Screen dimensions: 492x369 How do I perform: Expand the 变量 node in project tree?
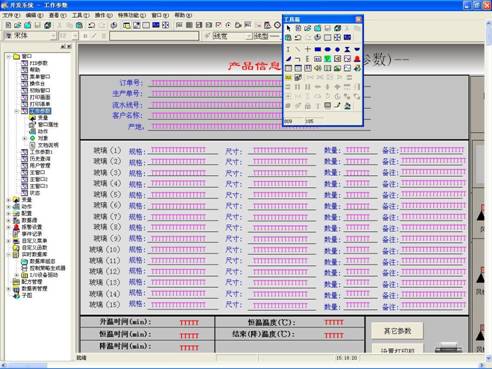(x=8, y=200)
